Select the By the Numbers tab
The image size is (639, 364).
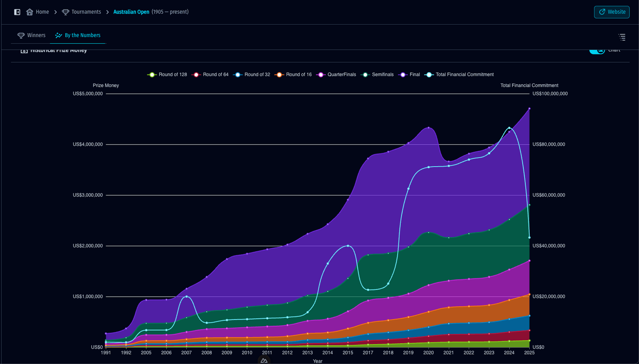tap(78, 35)
